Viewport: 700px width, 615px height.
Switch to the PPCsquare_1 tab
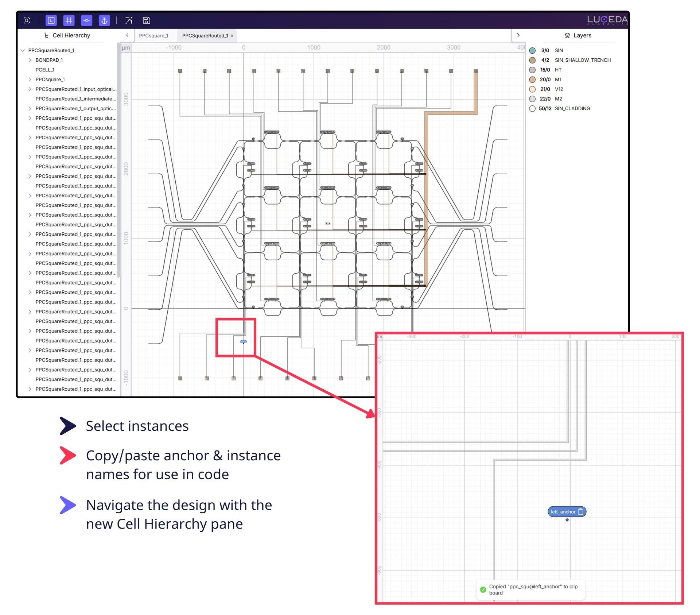click(153, 36)
